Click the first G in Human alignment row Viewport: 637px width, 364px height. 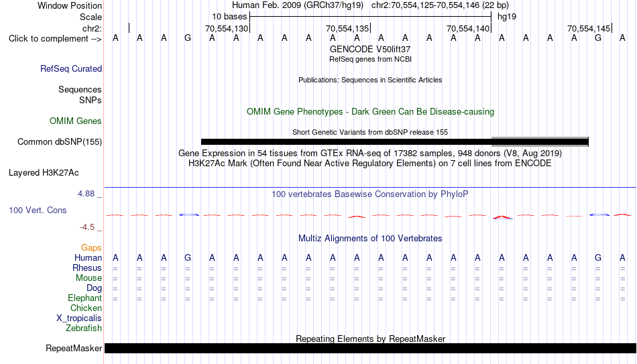click(188, 257)
